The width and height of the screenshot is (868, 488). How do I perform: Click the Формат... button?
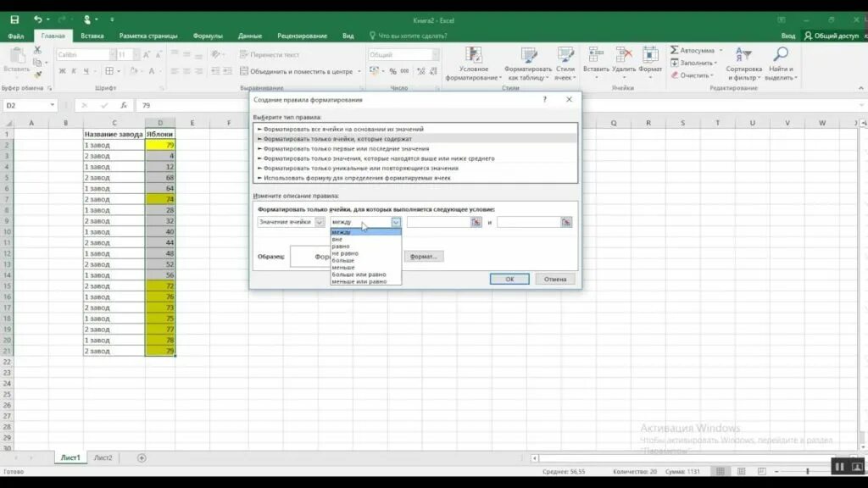pyautogui.click(x=424, y=256)
